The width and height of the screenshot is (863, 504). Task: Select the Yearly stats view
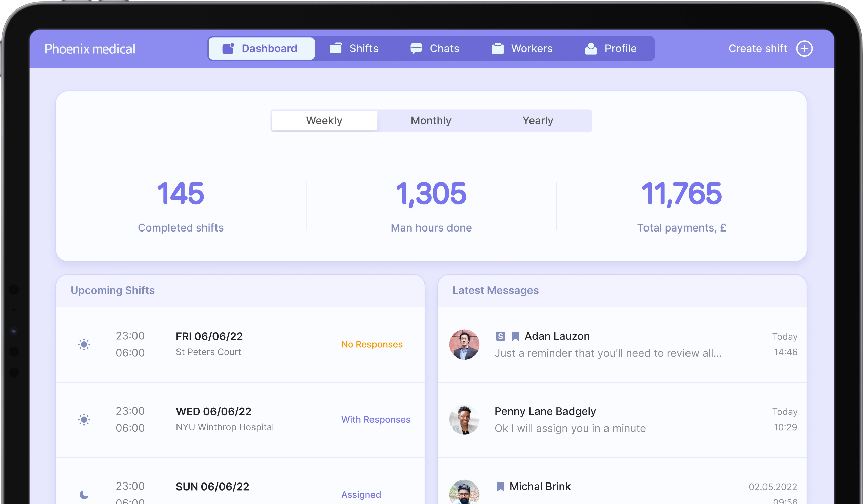coord(538,120)
